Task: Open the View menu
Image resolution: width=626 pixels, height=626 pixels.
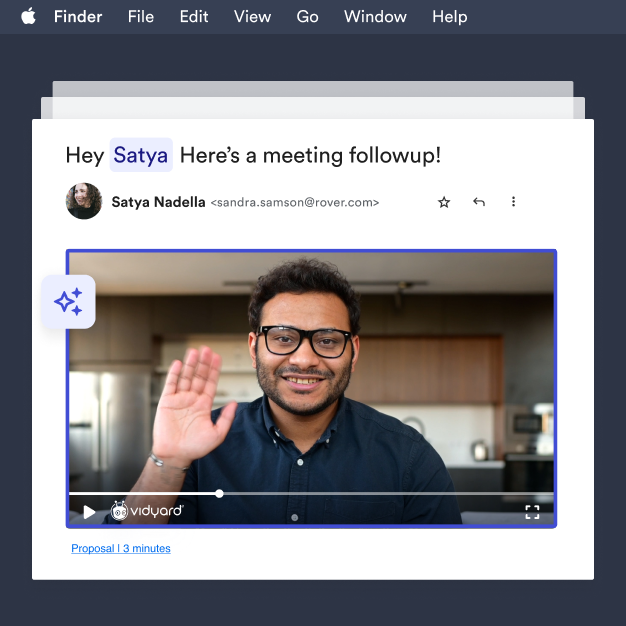Action: tap(252, 17)
